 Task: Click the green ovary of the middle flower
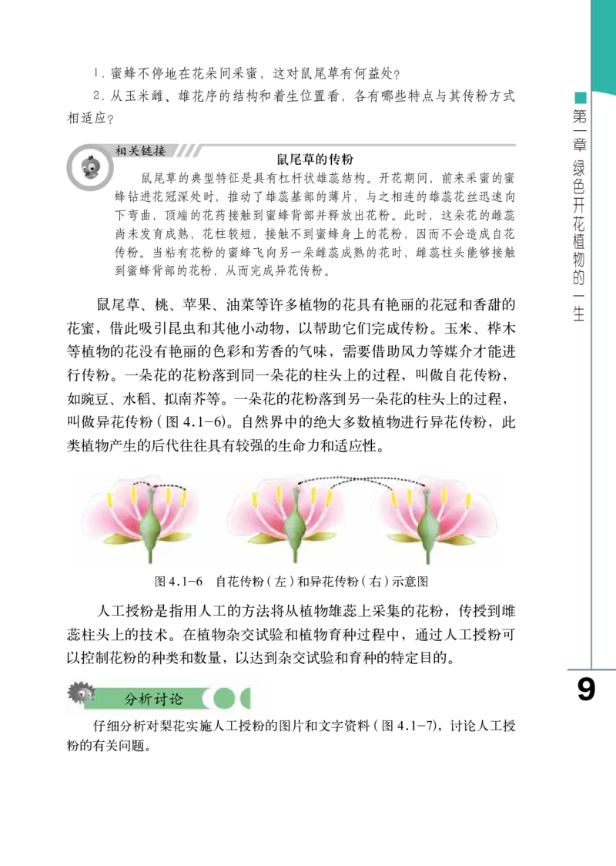pos(293,529)
